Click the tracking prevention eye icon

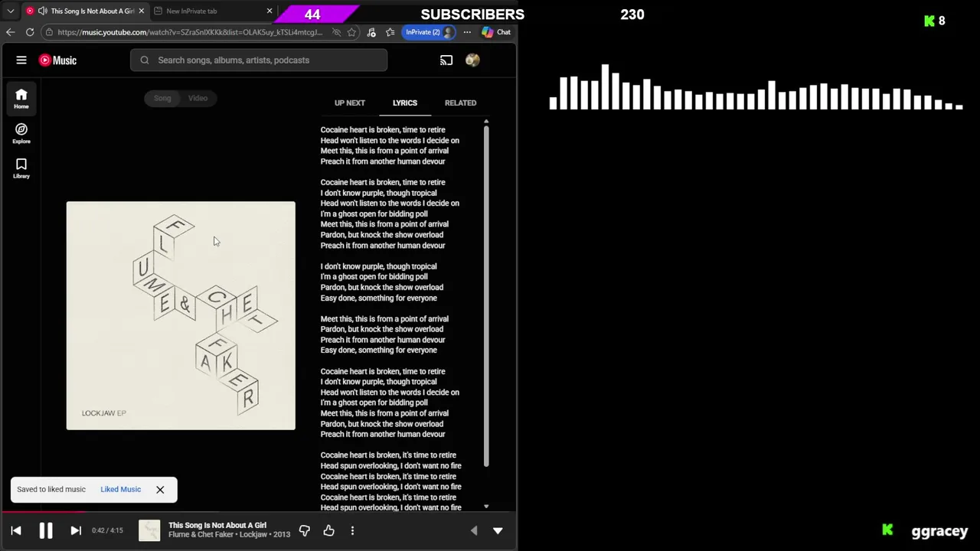coord(336,32)
